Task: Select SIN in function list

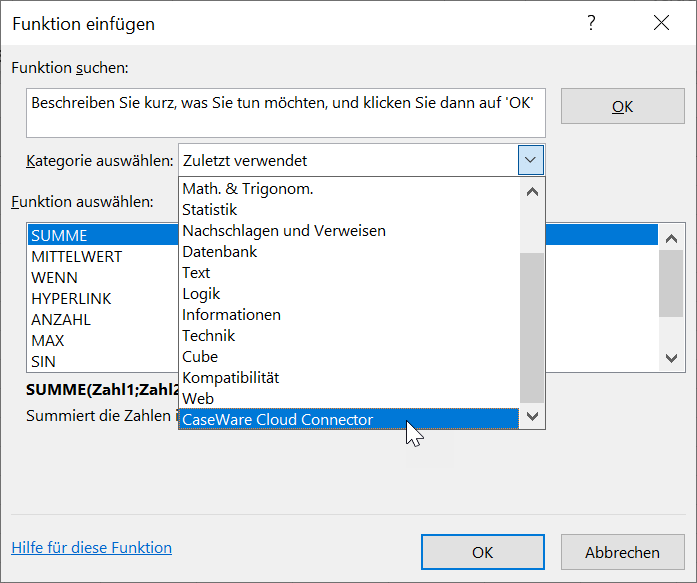Action: [102, 361]
